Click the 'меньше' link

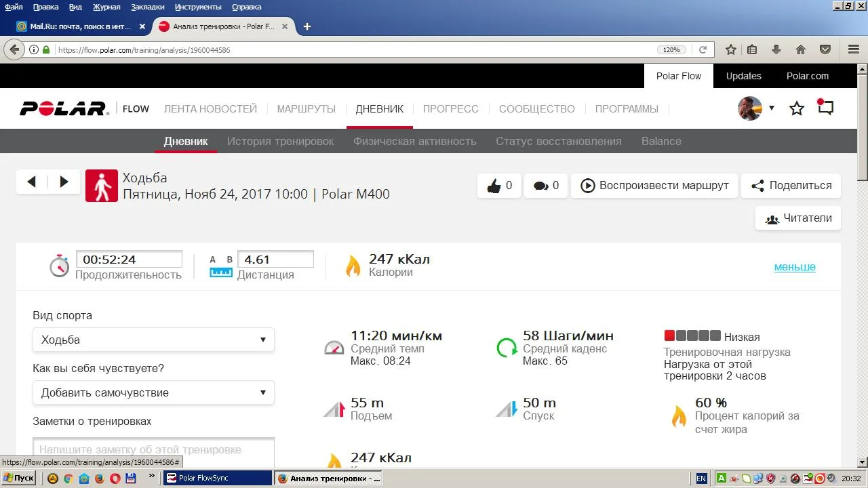pos(795,267)
